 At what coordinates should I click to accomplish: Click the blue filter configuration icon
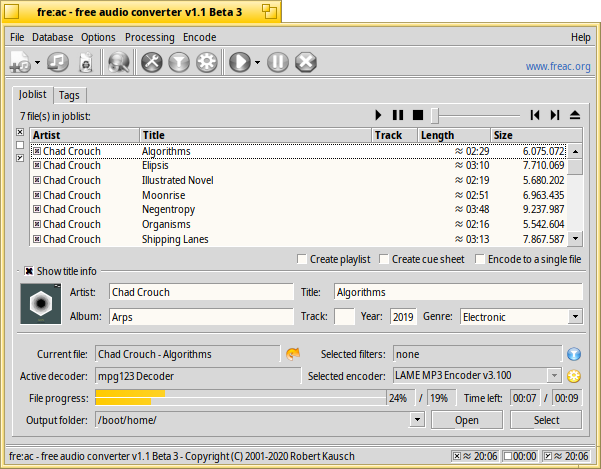(x=574, y=354)
